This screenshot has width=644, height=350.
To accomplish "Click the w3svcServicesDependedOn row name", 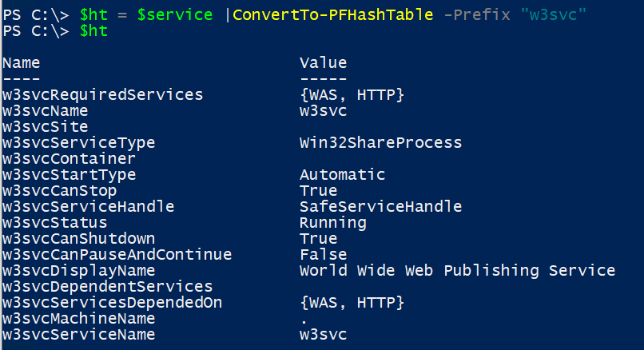I will tap(112, 303).
